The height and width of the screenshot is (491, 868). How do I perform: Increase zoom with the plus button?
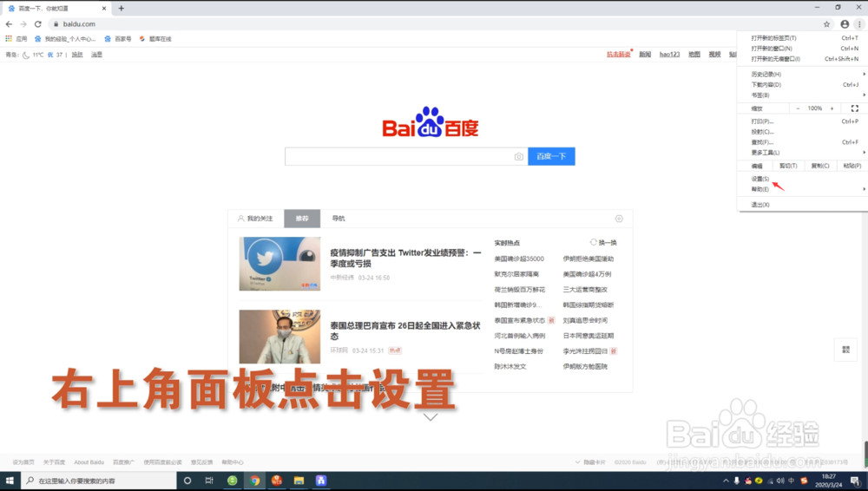click(x=832, y=108)
